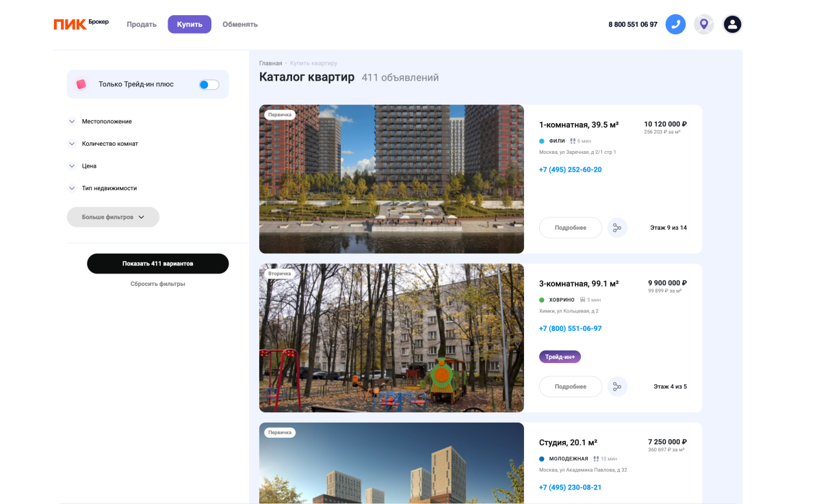
Task: Click the Ховрино metro station dot
Action: coord(542,300)
